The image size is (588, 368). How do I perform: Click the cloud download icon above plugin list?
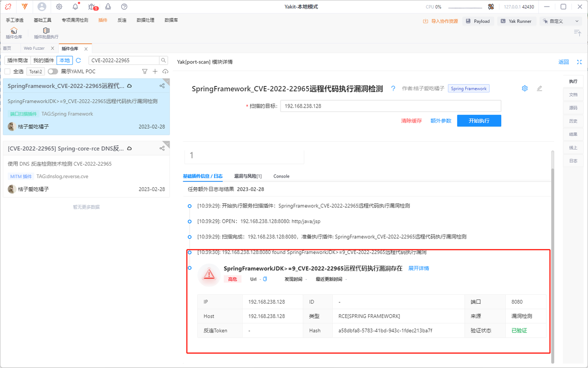point(165,71)
